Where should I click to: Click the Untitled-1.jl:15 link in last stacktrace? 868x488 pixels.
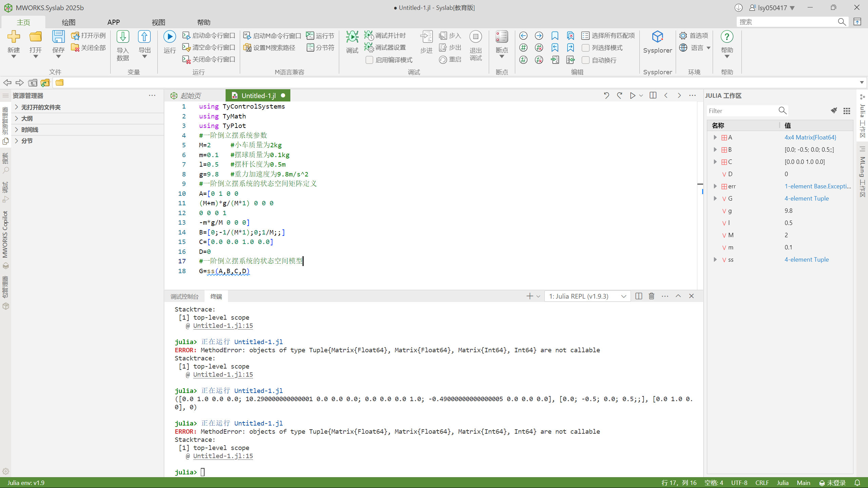tap(223, 456)
